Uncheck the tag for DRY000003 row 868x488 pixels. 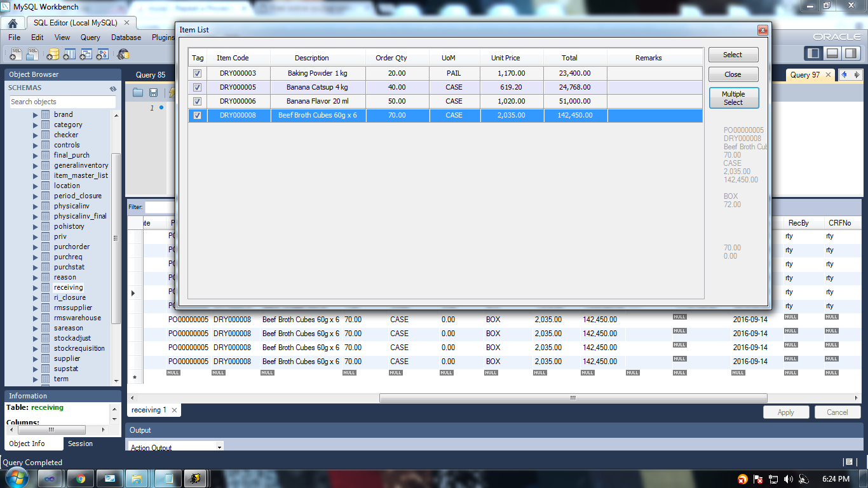pos(198,74)
